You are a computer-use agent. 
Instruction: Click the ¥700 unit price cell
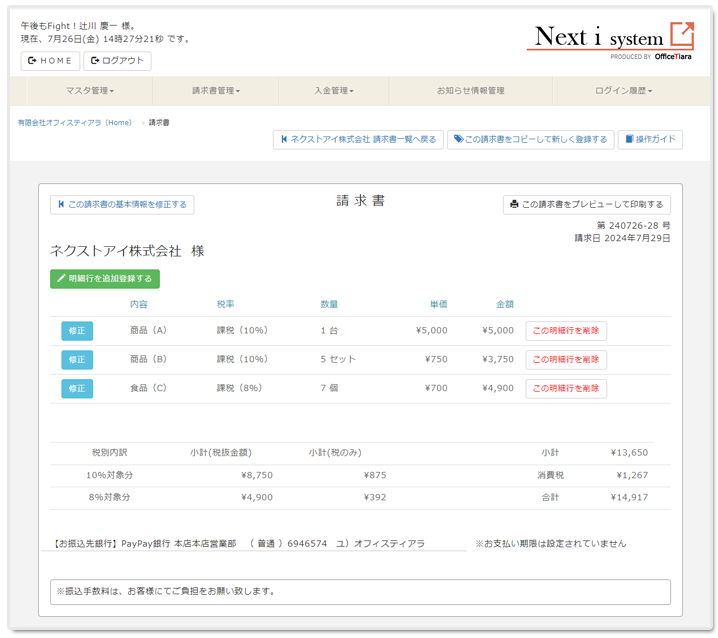tap(436, 388)
